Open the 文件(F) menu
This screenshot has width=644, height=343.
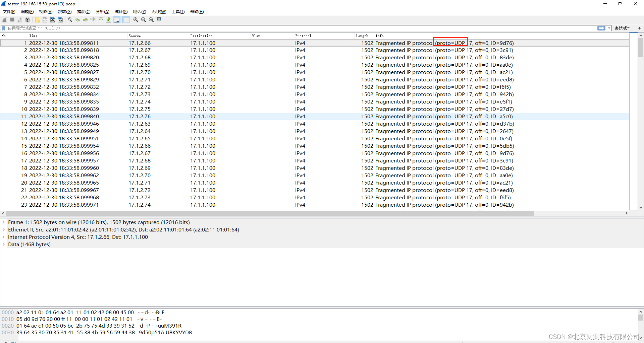[x=9, y=12]
